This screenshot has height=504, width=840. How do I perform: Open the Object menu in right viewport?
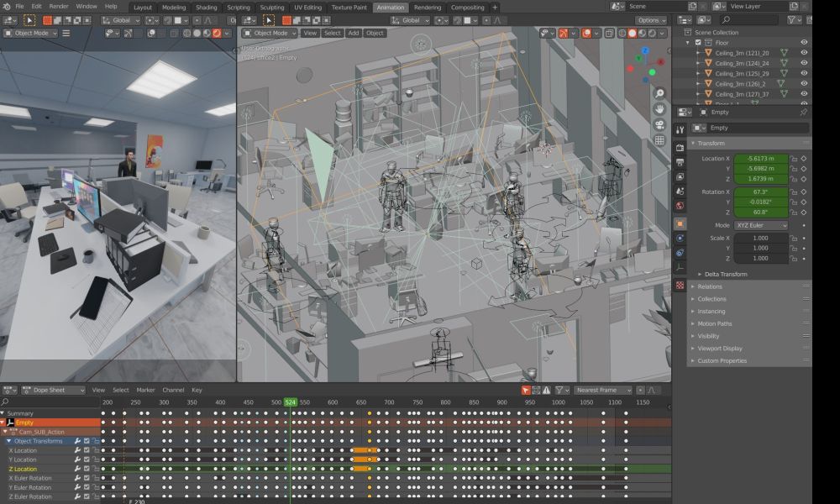(375, 34)
